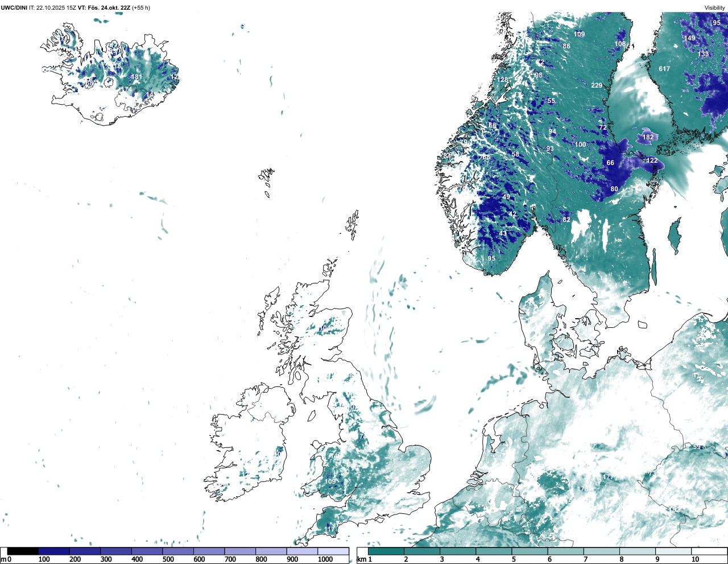Pick the 700–800 m legend color segment

coord(240,551)
